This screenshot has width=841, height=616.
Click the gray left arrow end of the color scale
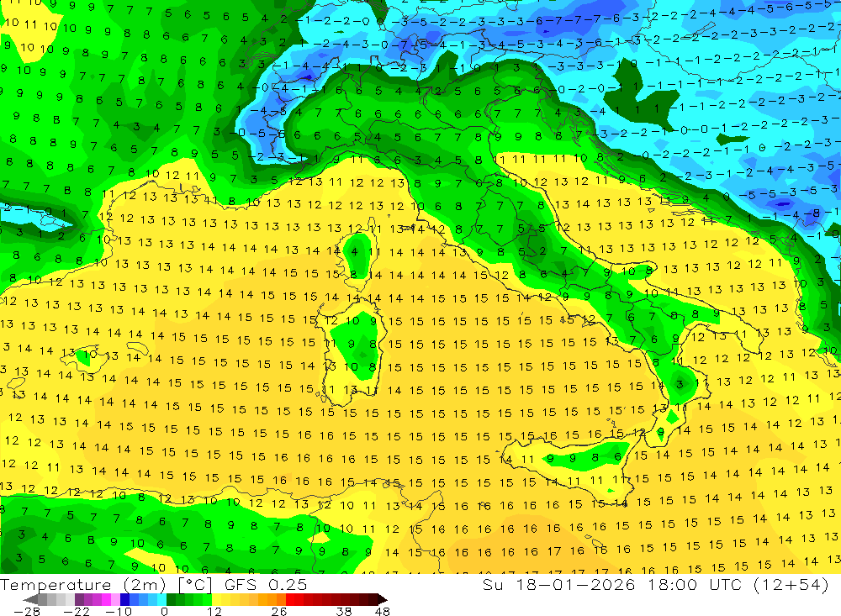point(30,600)
